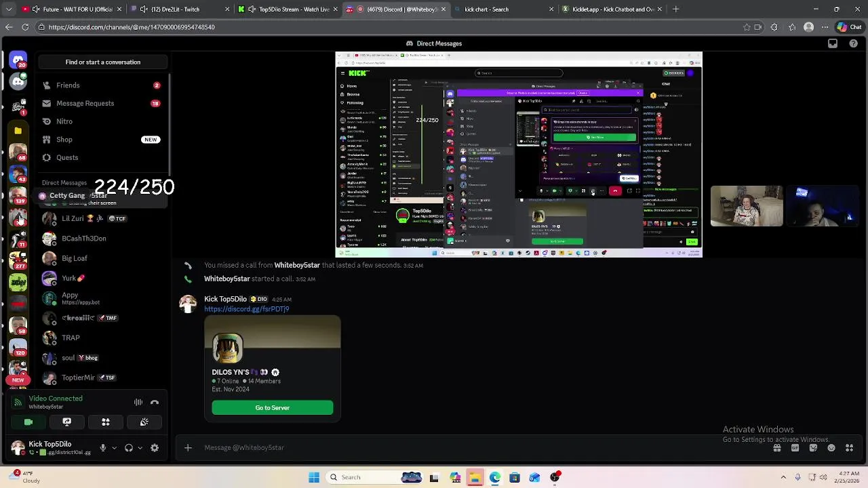Open Quests in the sidebar
This screenshot has width=868, height=488.
coord(103,157)
